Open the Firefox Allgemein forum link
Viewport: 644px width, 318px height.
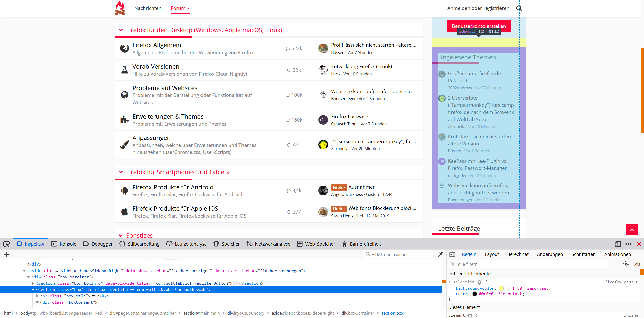[156, 45]
